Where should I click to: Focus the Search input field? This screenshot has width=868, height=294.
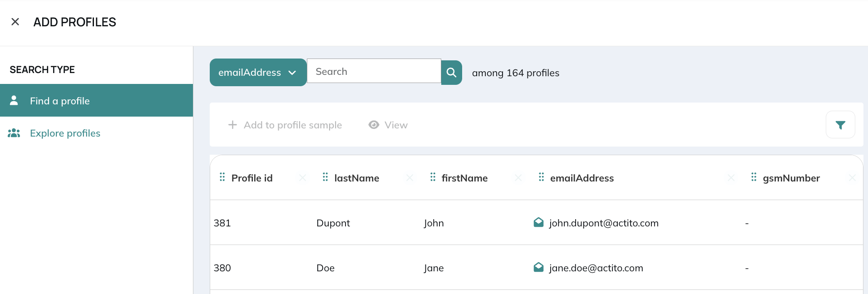click(x=374, y=71)
